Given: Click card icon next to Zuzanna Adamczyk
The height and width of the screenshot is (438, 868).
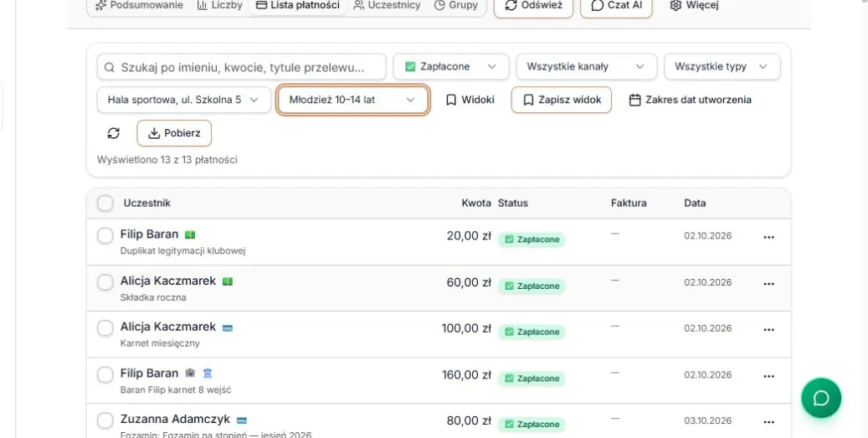Looking at the screenshot, I should [x=242, y=420].
